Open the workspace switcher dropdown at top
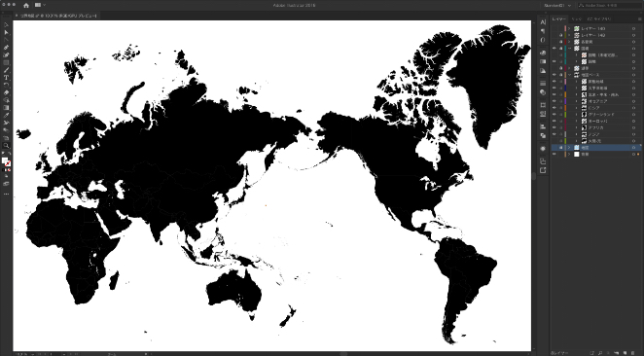Screen dimensions: 644x356 [x=557, y=5]
